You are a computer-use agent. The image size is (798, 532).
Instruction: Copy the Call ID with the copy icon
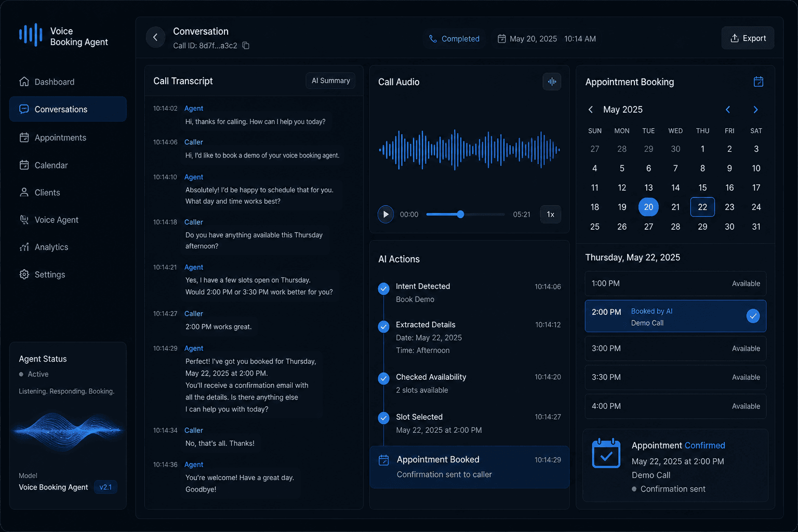[246, 46]
